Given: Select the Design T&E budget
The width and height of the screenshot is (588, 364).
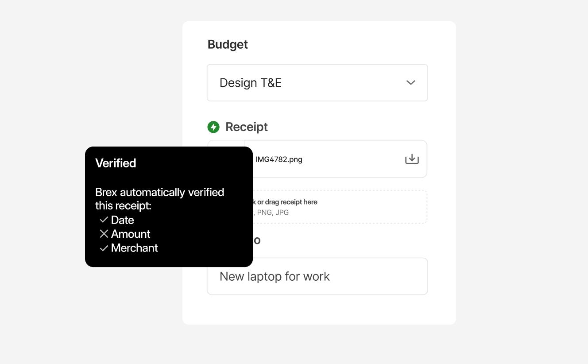Looking at the screenshot, I should [x=251, y=82].
